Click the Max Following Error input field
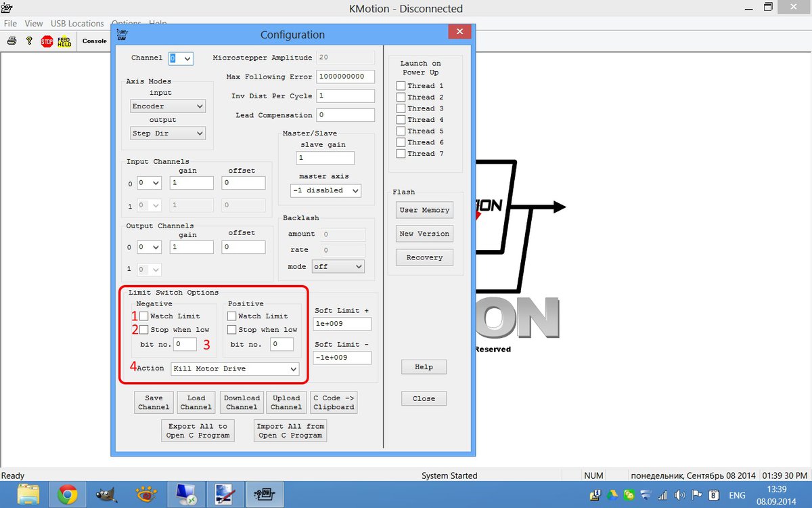812x508 pixels. pyautogui.click(x=346, y=77)
